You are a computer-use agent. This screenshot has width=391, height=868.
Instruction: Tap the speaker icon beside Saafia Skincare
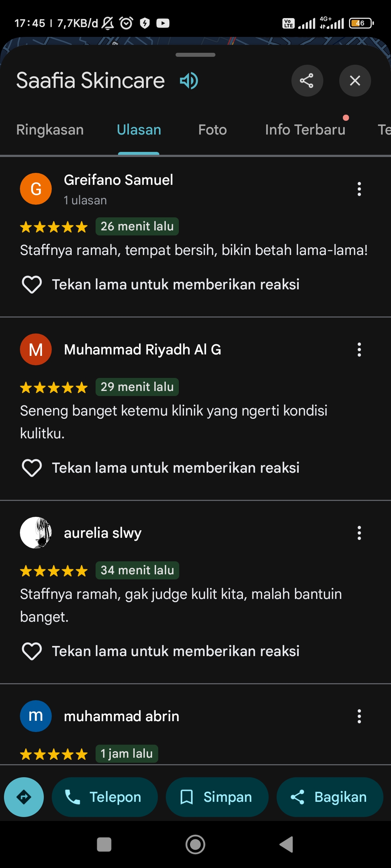point(189,80)
